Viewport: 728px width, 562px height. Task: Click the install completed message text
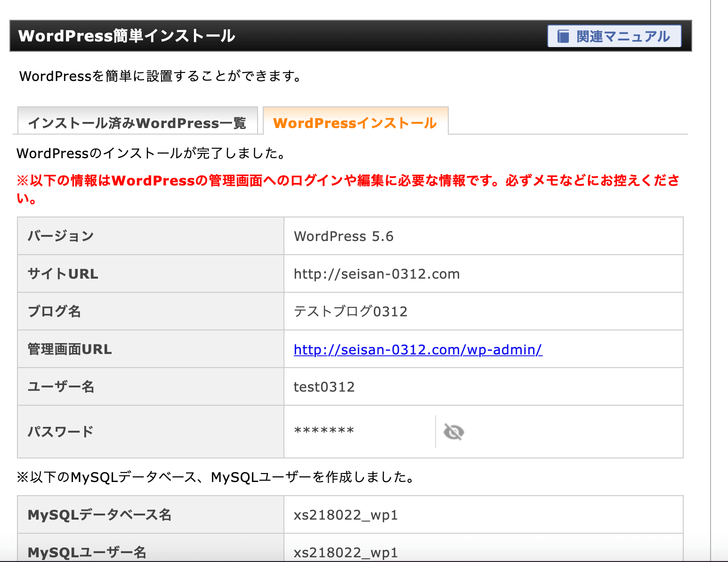pyautogui.click(x=151, y=153)
